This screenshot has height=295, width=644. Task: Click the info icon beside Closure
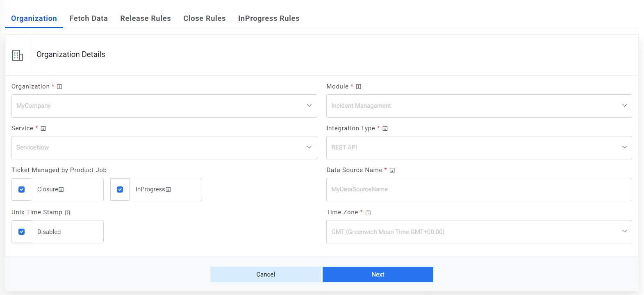[61, 190]
